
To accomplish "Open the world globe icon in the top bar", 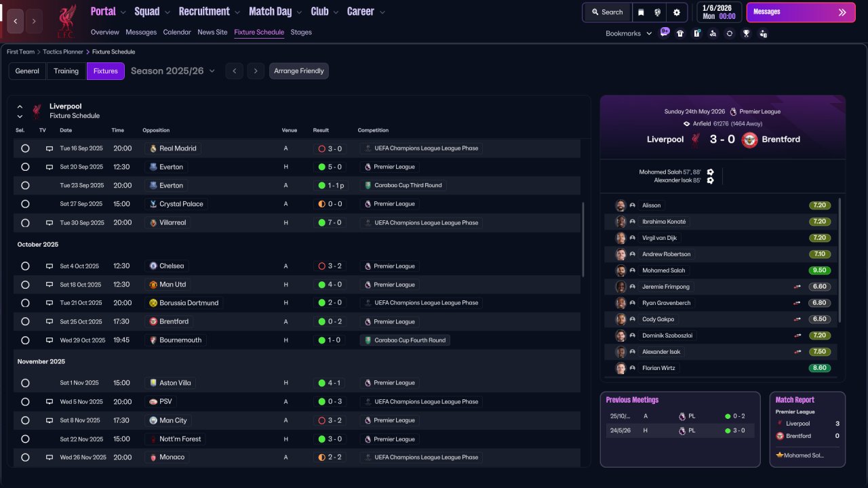I will coord(658,12).
